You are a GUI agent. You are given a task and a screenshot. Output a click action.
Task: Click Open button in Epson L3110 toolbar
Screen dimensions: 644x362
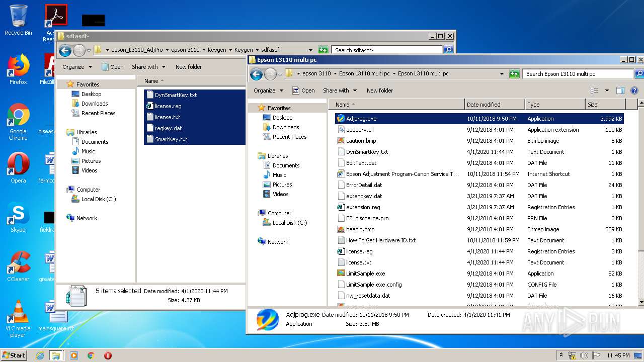coord(303,90)
